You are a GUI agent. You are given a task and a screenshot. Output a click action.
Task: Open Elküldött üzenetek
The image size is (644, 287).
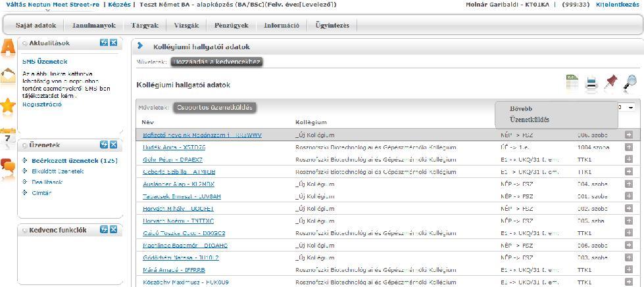57,171
